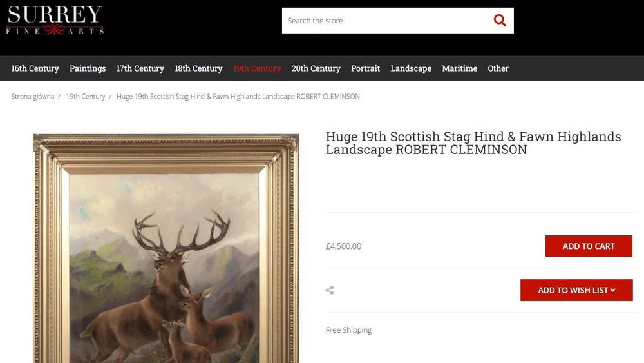This screenshot has width=644, height=363.
Task: Open the 18th Century category
Action: click(x=198, y=68)
